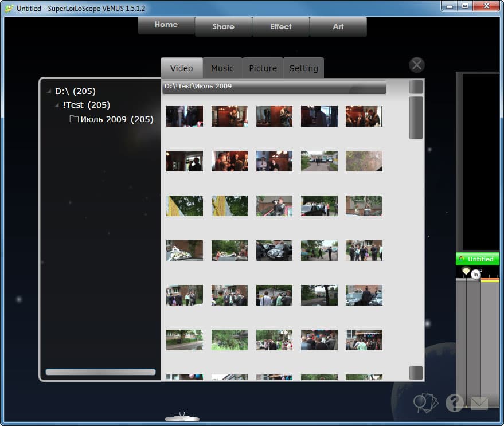Select thumbnail of mossy ground close-up
This screenshot has width=504, height=426.
tap(364, 161)
